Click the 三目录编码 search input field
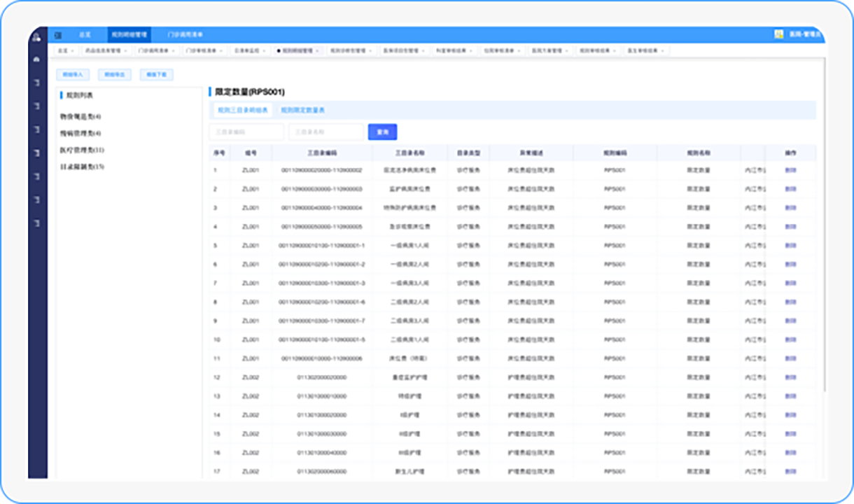The height and width of the screenshot is (504, 854). pos(246,132)
